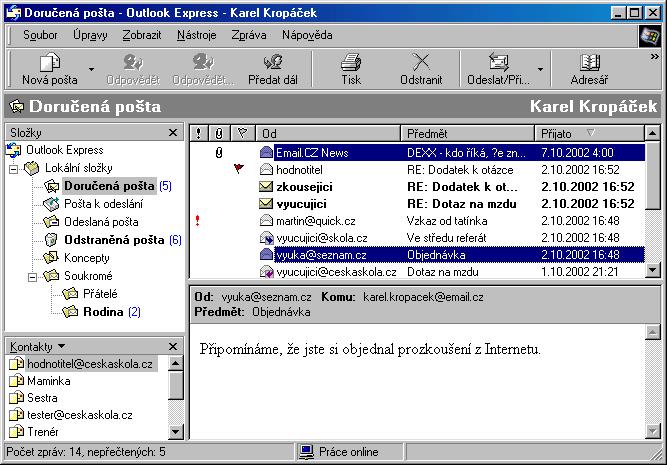This screenshot has height=465, width=667.
Task: Select unread message from vyucujici
Action: pos(417,203)
